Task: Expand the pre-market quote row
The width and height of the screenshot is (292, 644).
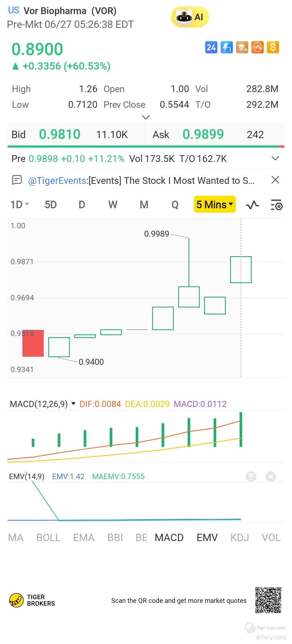Action: [x=275, y=158]
